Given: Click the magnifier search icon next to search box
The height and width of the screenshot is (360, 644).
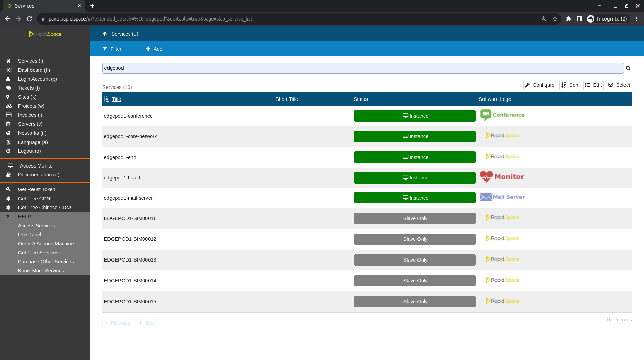Looking at the screenshot, I should click(628, 68).
